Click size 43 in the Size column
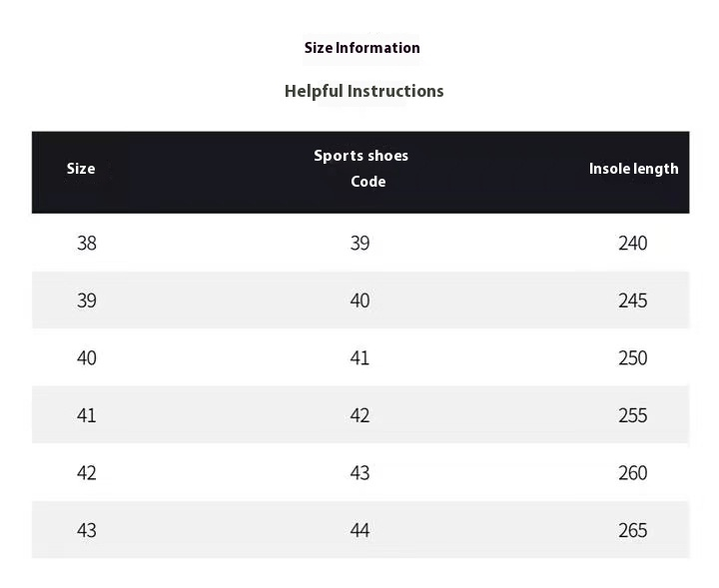 click(x=87, y=531)
